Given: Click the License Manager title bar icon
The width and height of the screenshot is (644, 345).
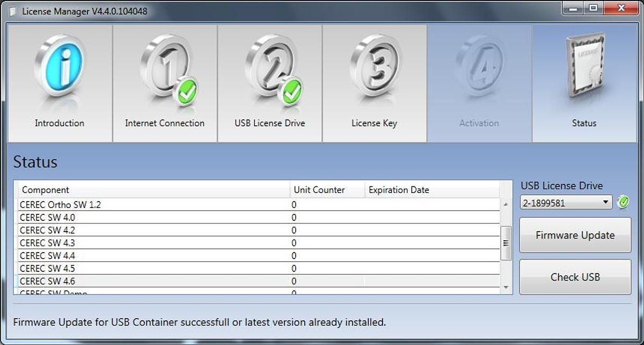Looking at the screenshot, I should click(13, 11).
